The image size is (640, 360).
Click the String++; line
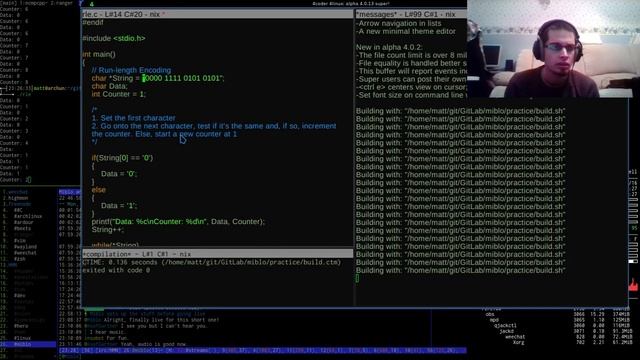(108, 230)
